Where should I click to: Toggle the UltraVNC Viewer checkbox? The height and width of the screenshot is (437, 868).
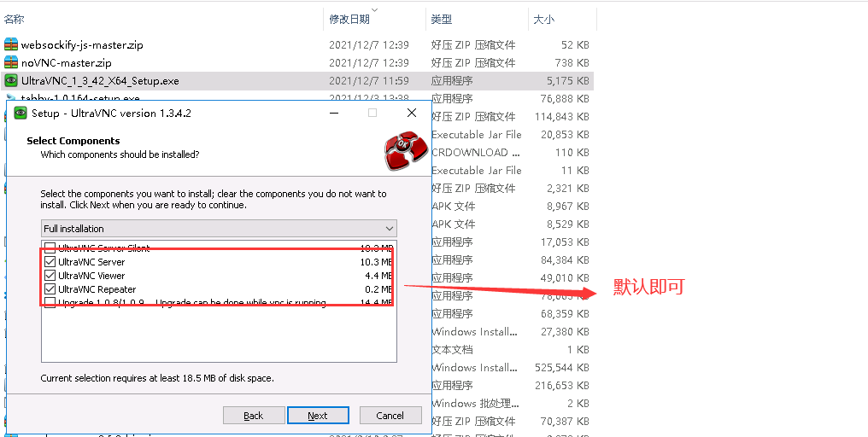pos(50,276)
